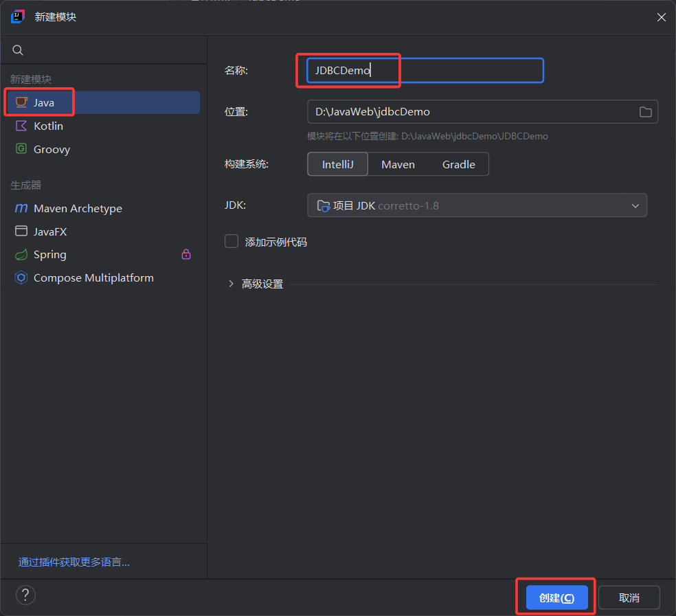Click the Spring lock icon

coord(186,254)
